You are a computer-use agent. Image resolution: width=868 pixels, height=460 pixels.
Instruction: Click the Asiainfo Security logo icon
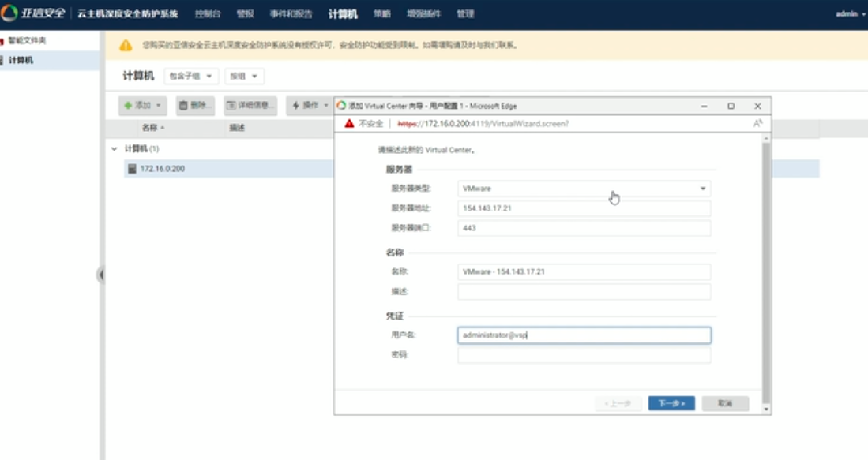coord(9,13)
